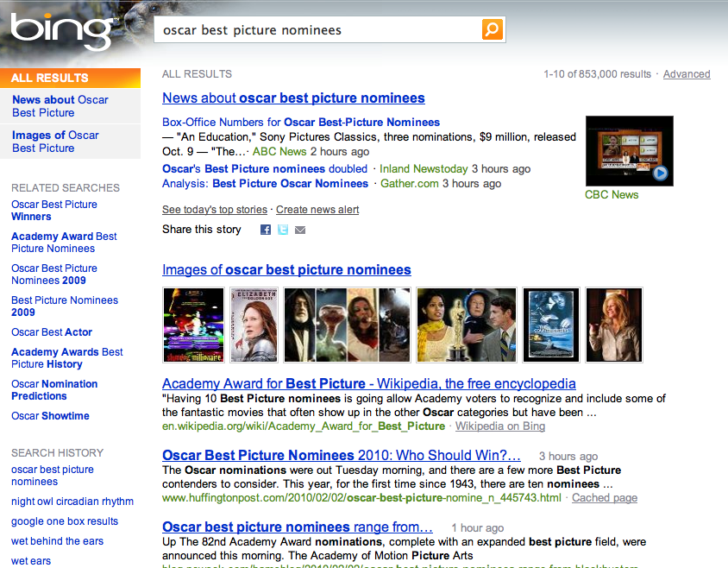This screenshot has width=728, height=568.
Task: Open 'Images of Oscar Best Picture' sidebar item
Action: (x=53, y=141)
